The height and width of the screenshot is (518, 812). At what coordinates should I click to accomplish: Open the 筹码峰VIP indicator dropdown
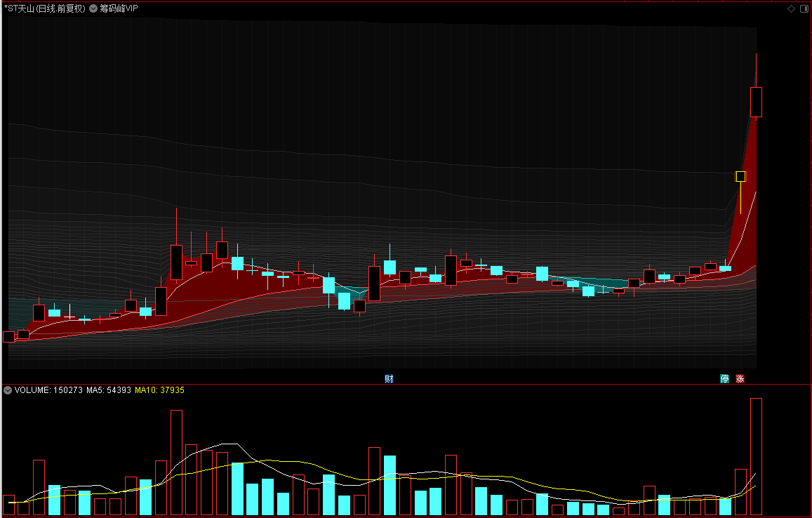tap(93, 8)
